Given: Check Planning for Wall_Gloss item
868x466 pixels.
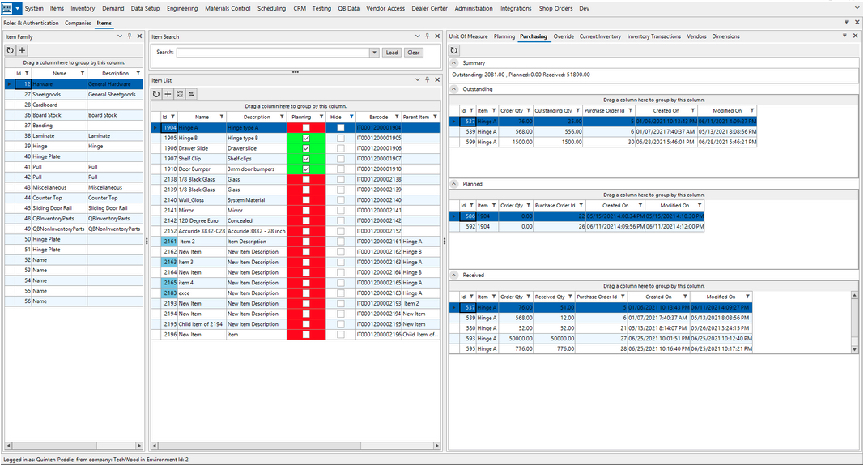Looking at the screenshot, I should tap(306, 200).
